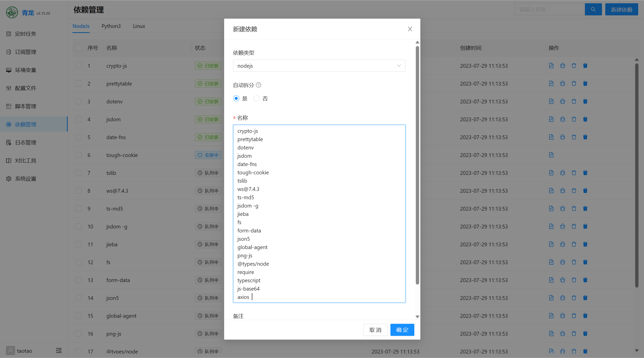
Task: Open log icon for crypto-js row
Action: [551, 66]
